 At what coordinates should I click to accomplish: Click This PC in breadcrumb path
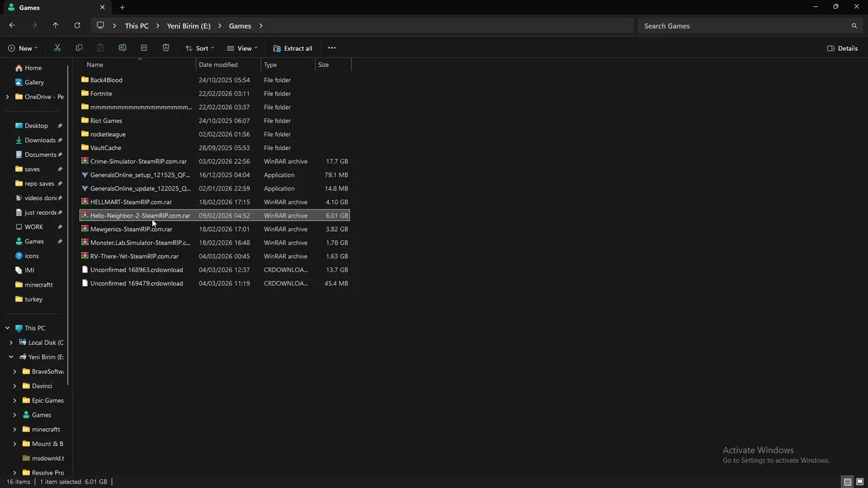click(136, 26)
